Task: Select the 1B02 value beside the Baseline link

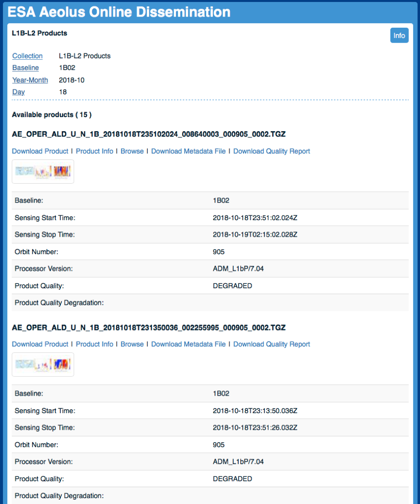Action: [x=67, y=68]
